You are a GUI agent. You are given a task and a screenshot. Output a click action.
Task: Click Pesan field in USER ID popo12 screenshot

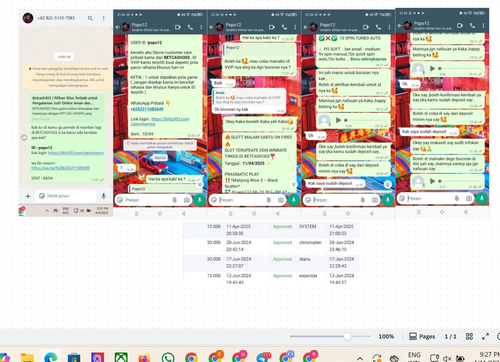pyautogui.click(x=153, y=200)
